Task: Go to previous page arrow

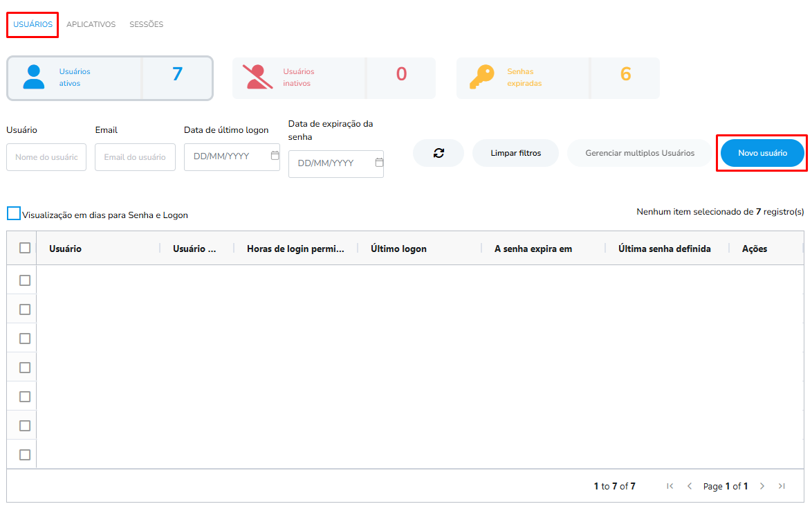Action: pyautogui.click(x=690, y=485)
